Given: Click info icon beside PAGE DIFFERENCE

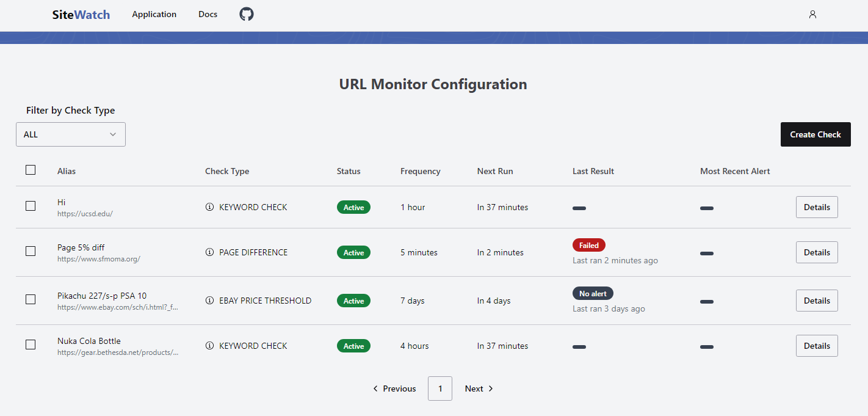Looking at the screenshot, I should pyautogui.click(x=209, y=252).
